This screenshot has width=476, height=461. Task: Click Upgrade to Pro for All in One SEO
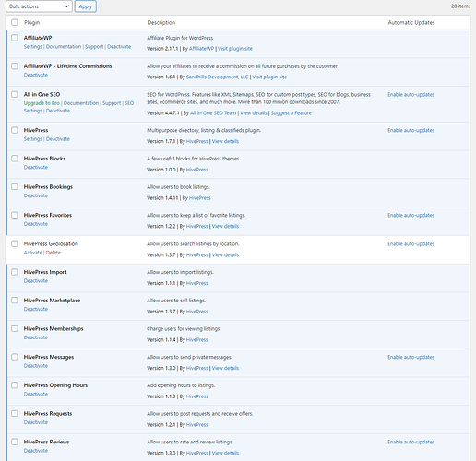[42, 103]
